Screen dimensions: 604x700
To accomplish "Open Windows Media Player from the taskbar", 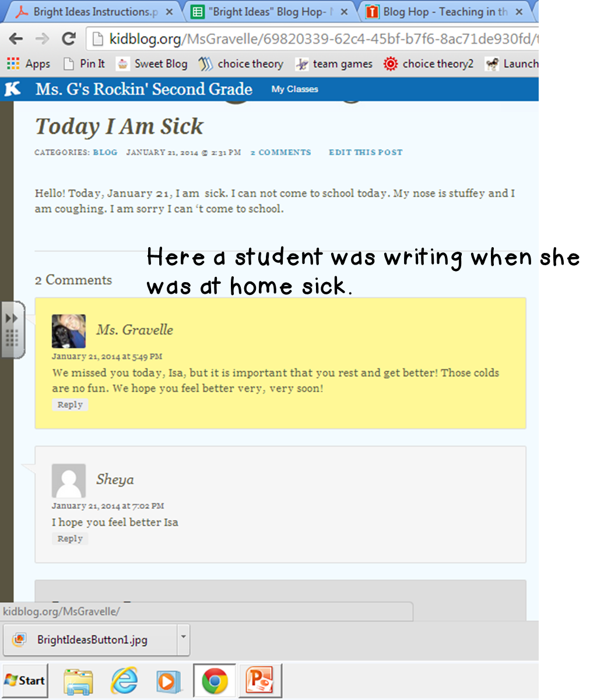I will pyautogui.click(x=168, y=680).
